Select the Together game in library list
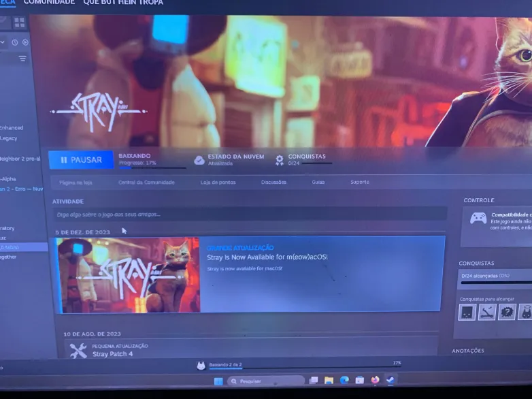Viewport: 532px width, 399px height. tap(8, 257)
